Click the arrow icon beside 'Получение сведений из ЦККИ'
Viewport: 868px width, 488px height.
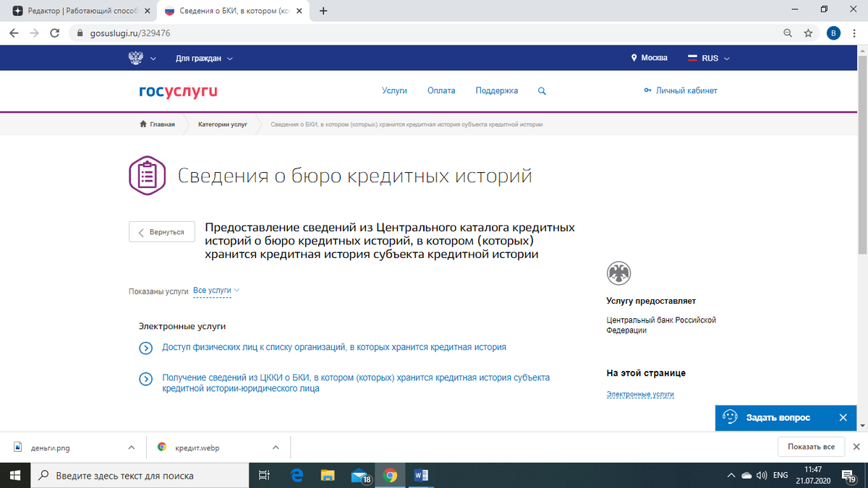click(x=145, y=379)
